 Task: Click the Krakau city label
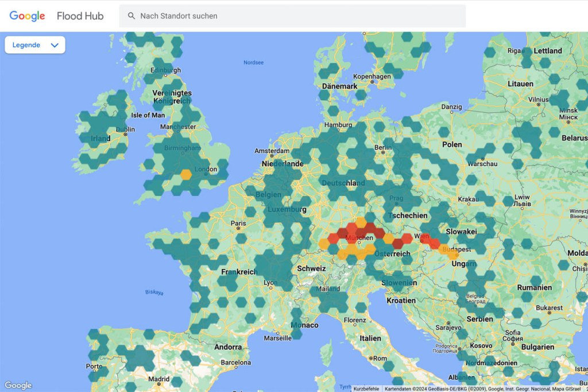[x=468, y=199]
